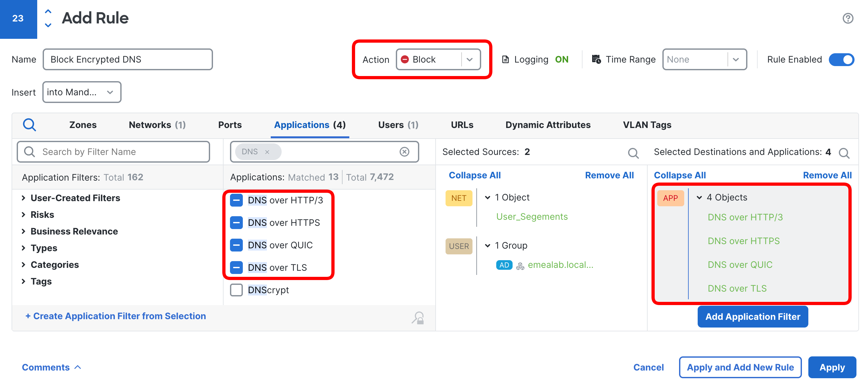Click the blue search magnifier beside Zones
The image size is (868, 392).
29,125
